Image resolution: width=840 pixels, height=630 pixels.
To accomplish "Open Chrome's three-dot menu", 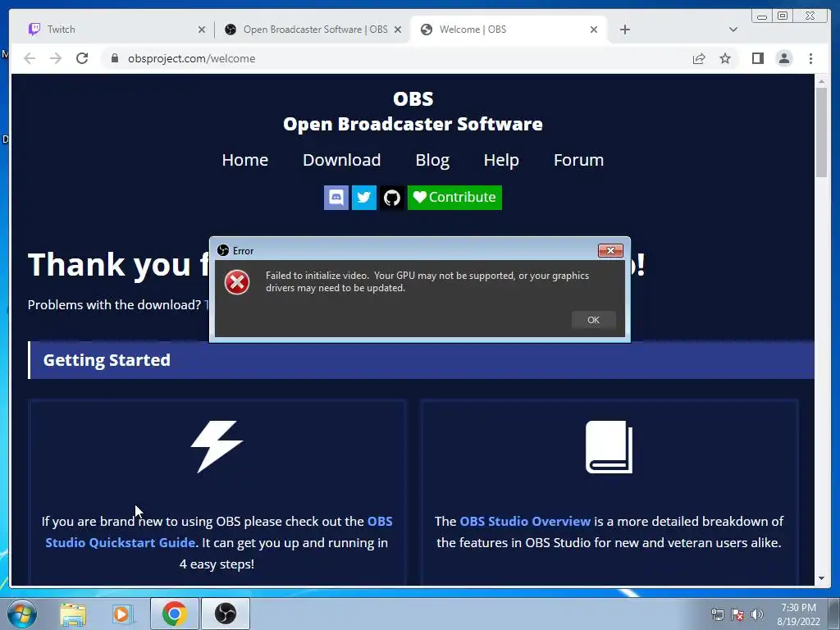I will click(810, 58).
